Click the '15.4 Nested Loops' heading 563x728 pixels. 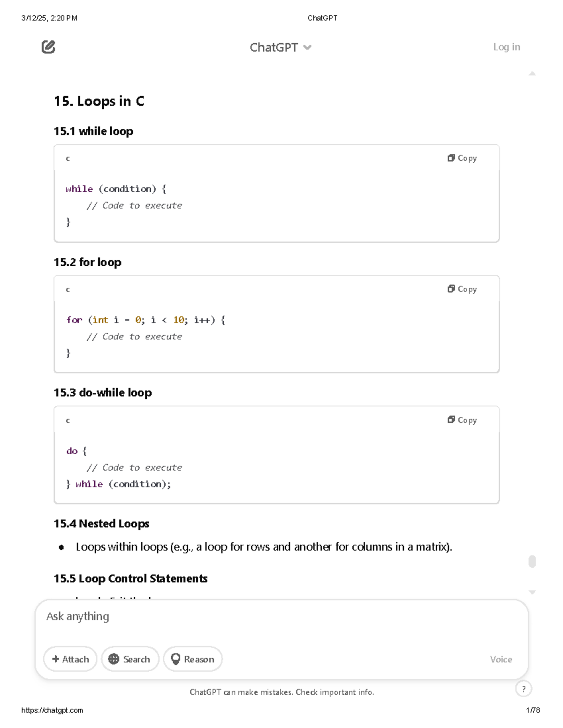[101, 524]
